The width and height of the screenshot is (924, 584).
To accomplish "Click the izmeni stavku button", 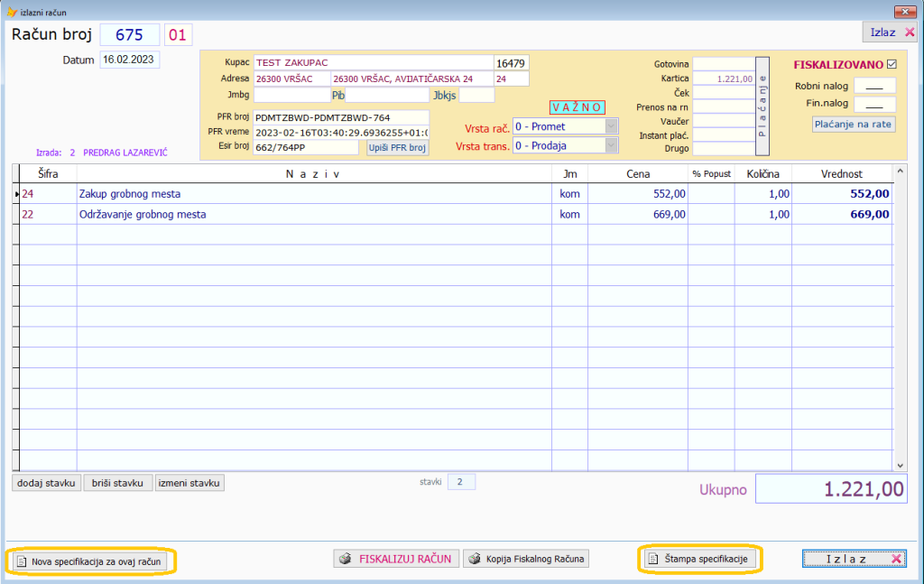I will point(189,483).
